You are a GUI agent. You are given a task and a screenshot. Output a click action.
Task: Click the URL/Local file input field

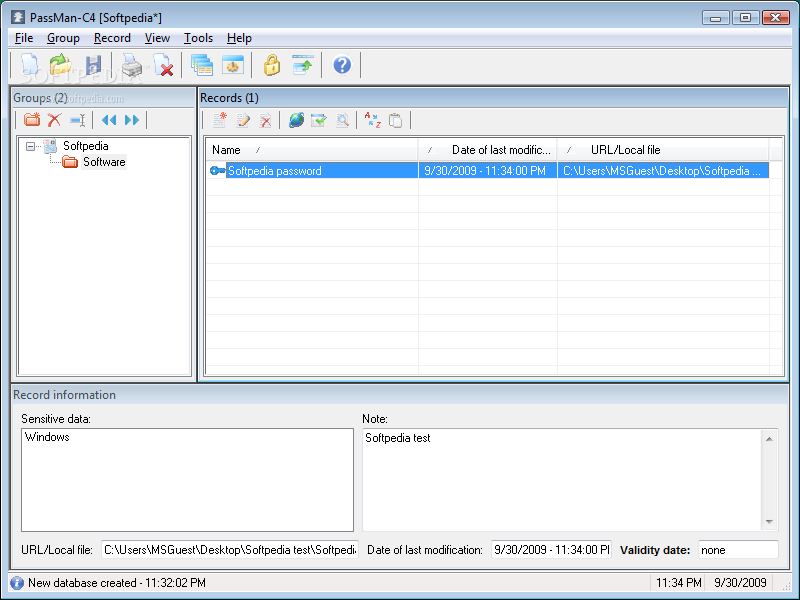coord(230,550)
